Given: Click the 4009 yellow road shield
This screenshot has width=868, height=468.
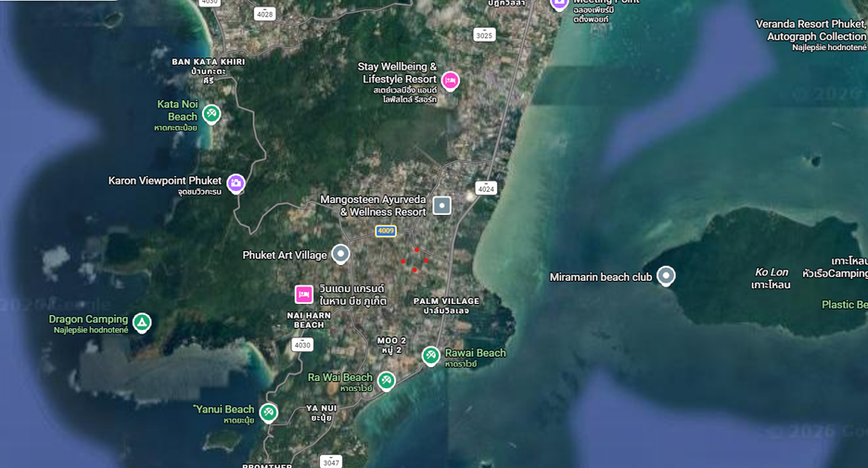Looking at the screenshot, I should [386, 231].
